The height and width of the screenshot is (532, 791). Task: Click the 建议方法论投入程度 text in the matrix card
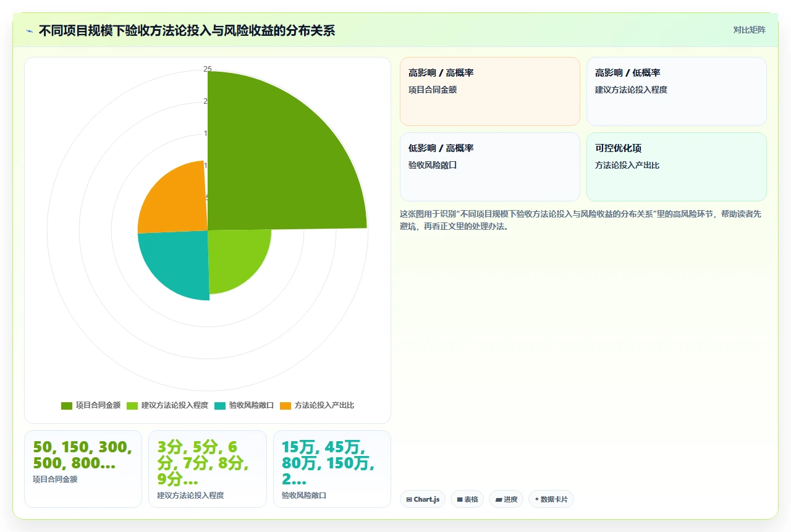631,90
